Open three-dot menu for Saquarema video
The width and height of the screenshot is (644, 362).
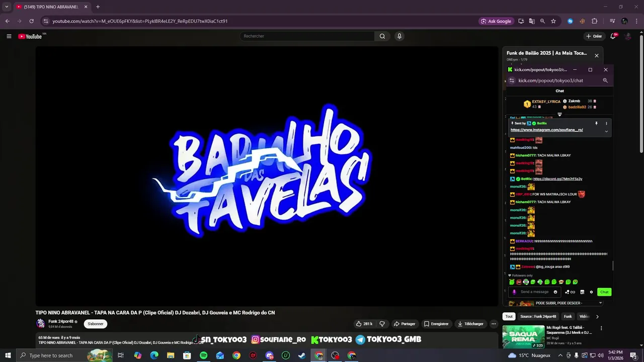601,328
